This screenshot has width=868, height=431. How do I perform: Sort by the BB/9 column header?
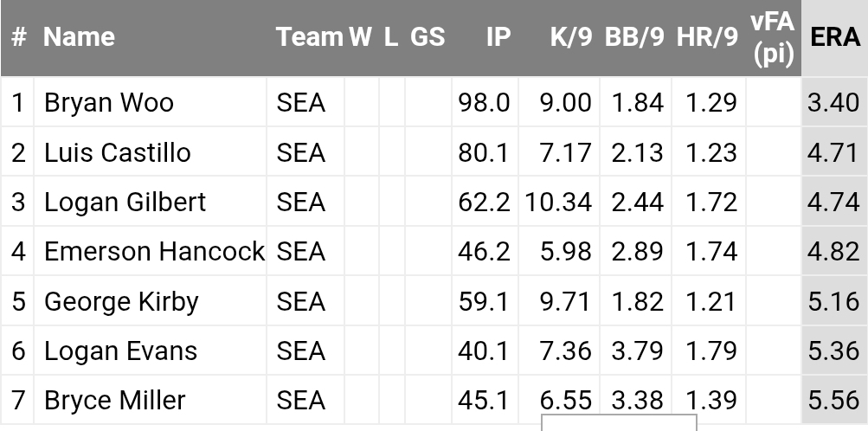click(x=634, y=36)
